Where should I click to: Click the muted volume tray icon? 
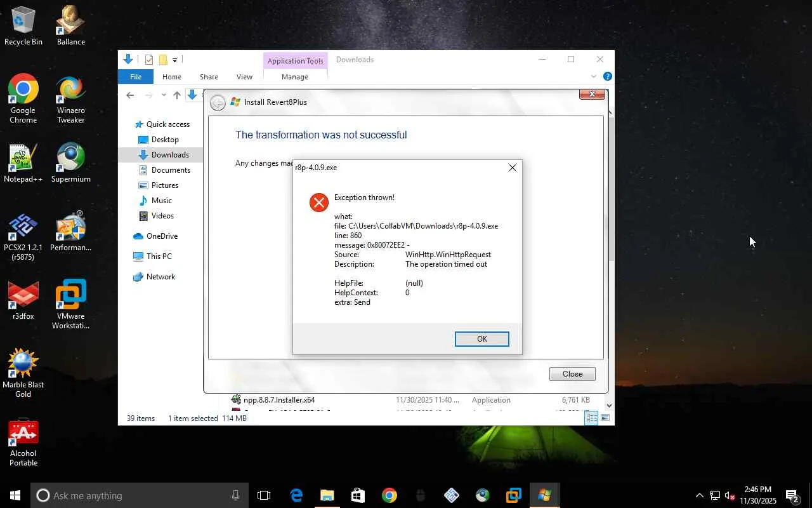click(x=730, y=495)
